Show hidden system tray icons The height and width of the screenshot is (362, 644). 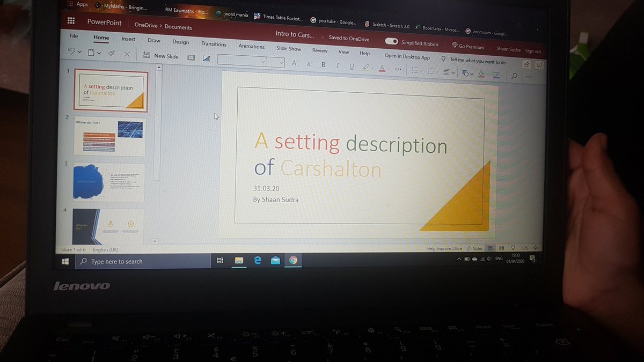(459, 258)
